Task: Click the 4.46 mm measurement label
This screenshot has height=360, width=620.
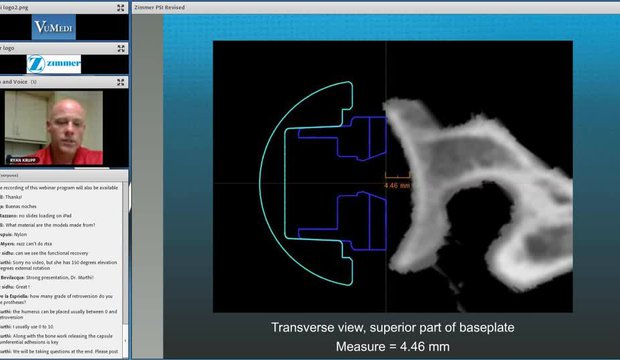Action: click(x=397, y=185)
